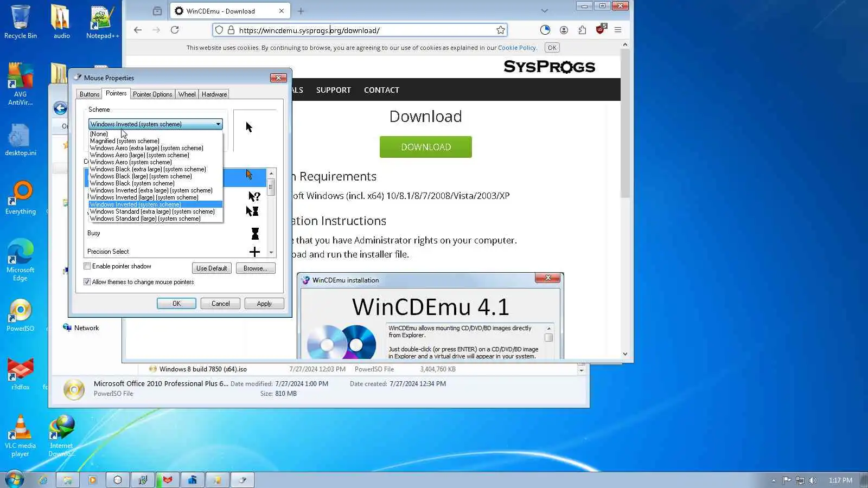Click OK in Mouse Properties

click(x=176, y=304)
